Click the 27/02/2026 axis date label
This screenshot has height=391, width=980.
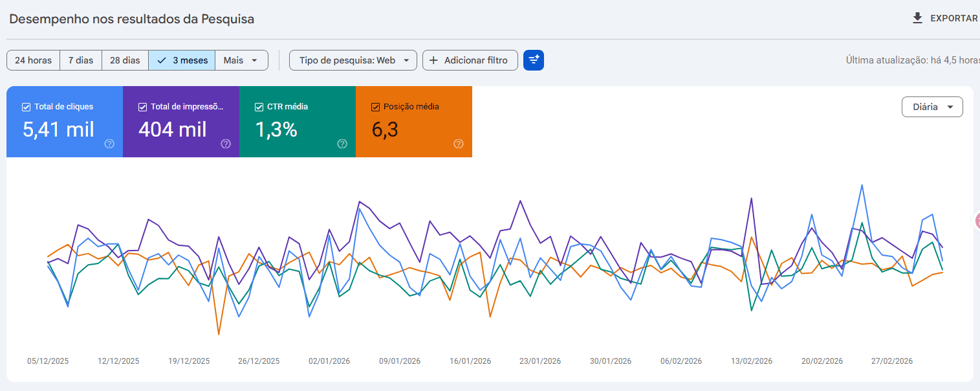pos(892,361)
